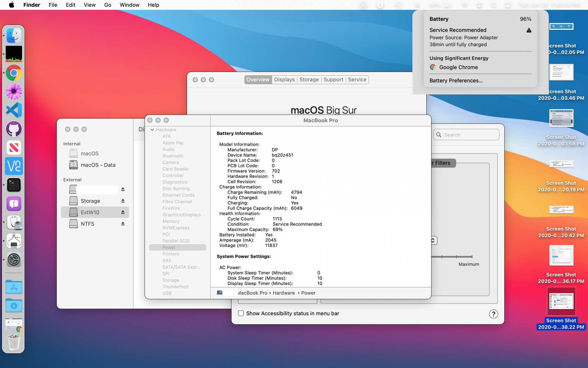
Task: Switch to the Support tab
Action: click(333, 79)
